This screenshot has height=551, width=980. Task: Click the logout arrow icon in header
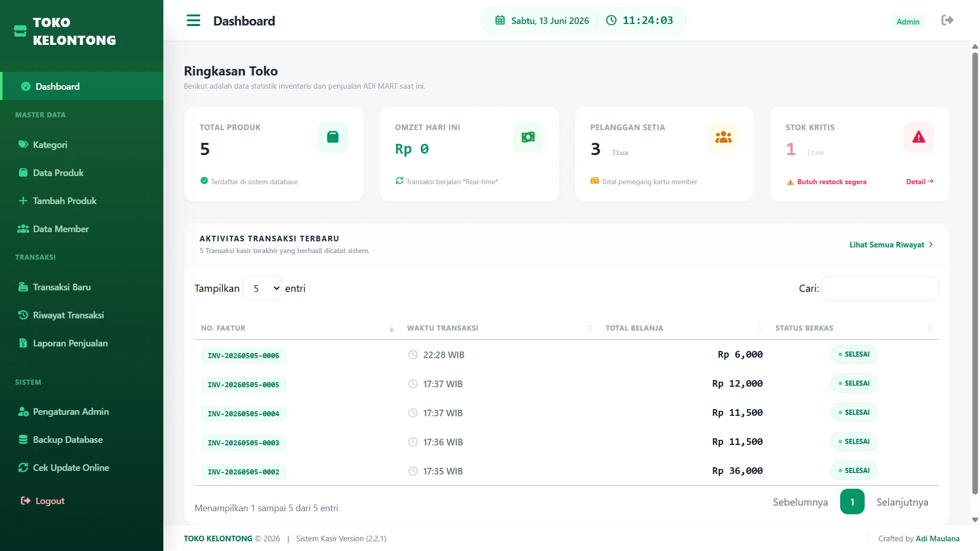[947, 20]
